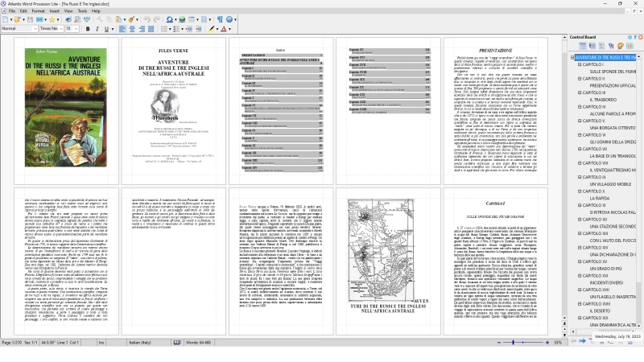Open second Control Board panel icon
Image resolution: width=644 pixels, height=362 pixels.
tap(592, 46)
